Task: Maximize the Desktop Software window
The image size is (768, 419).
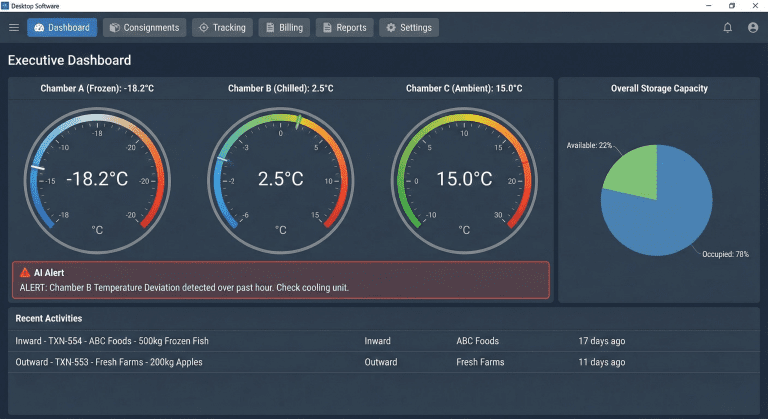Action: [731, 6]
